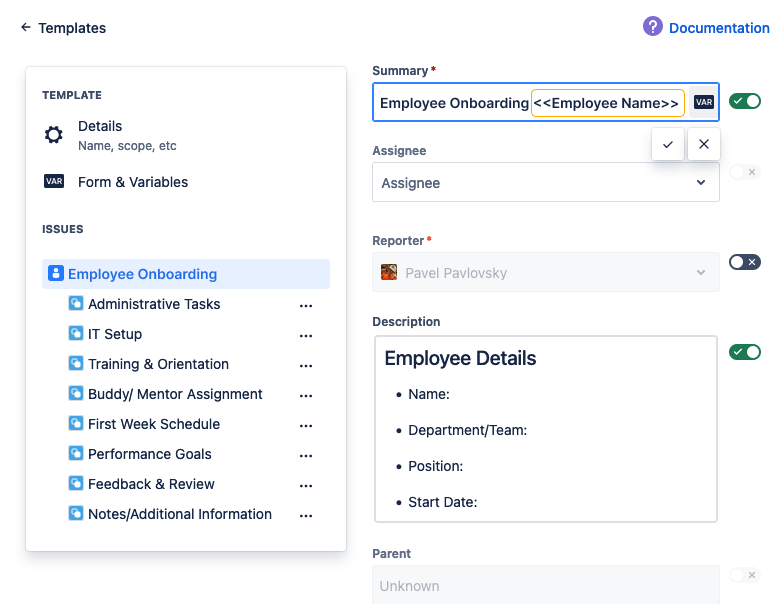Open three-dot menu for Administrative Tasks
Image resolution: width=782 pixels, height=604 pixels.
coord(306,305)
